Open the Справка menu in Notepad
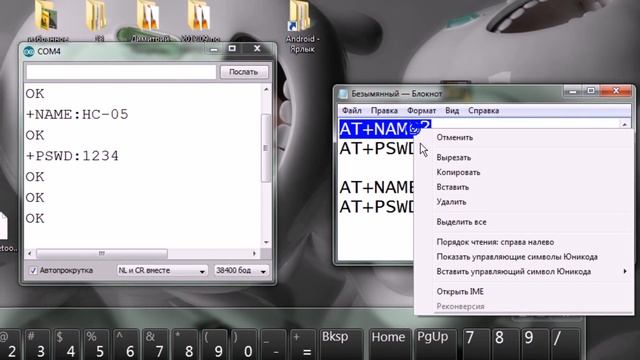The width and height of the screenshot is (640, 360). click(x=483, y=111)
